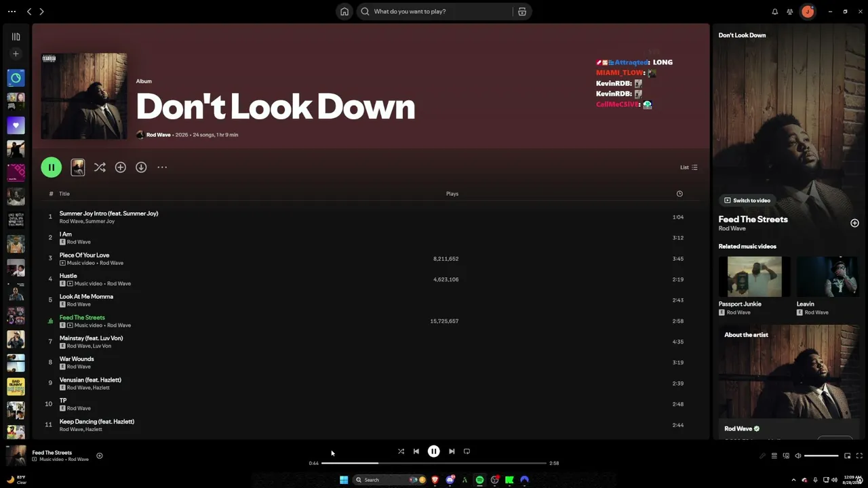The height and width of the screenshot is (488, 868).
Task: Click now-playing cover art in the bottom bar
Action: tap(16, 455)
